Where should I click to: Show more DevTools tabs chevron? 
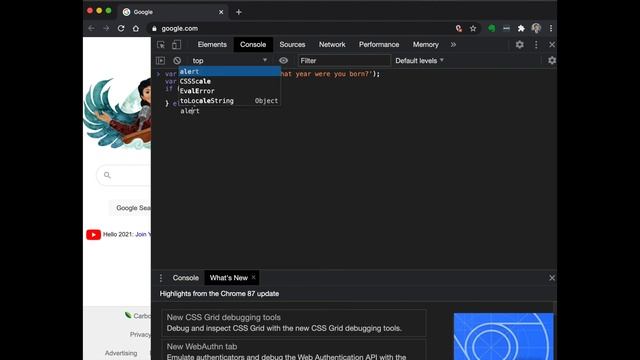tap(453, 44)
